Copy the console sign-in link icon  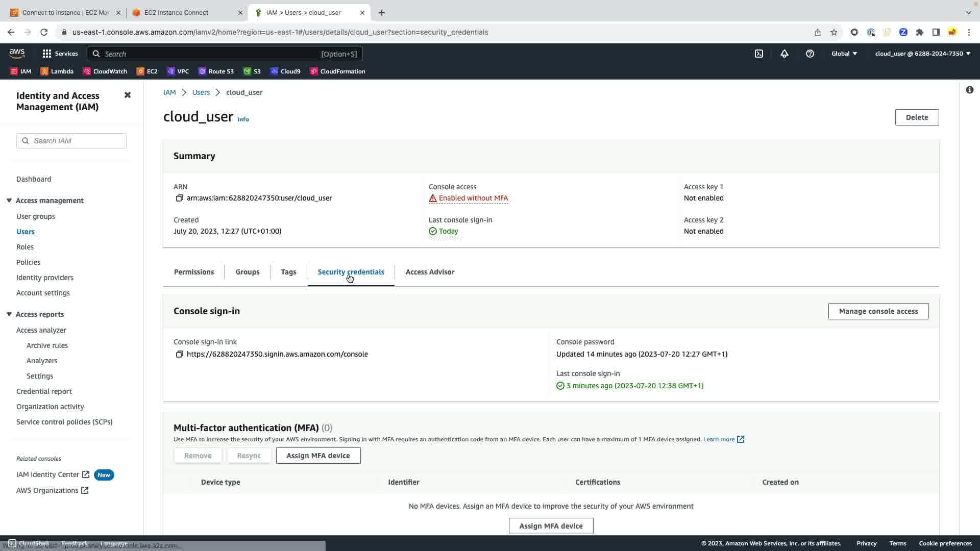point(179,354)
